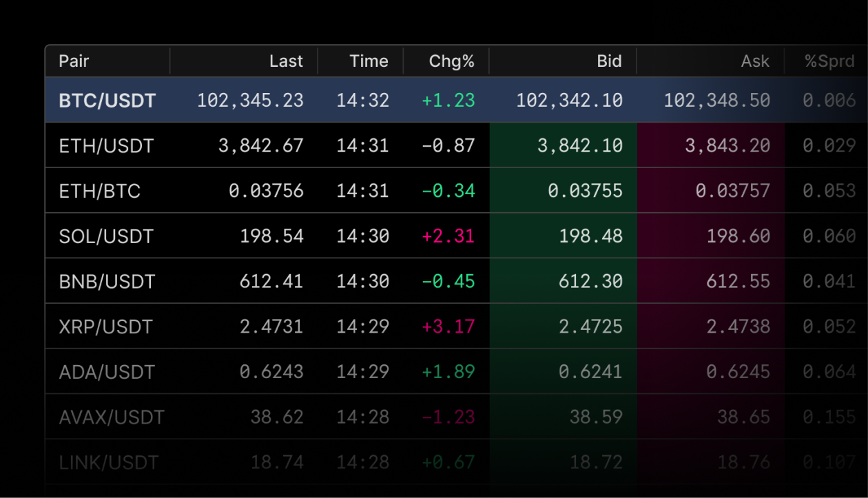Click ETH/USDT bid 3,842.10
Screen dimensions: 868x498
click(x=580, y=146)
